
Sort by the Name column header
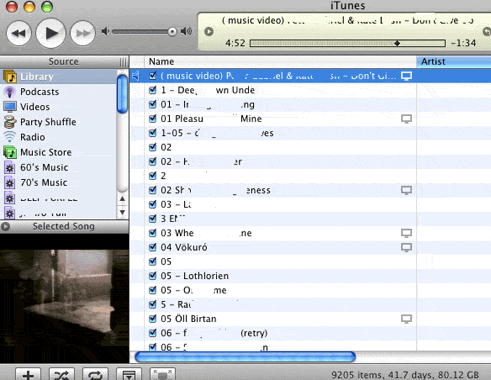pyautogui.click(x=280, y=62)
